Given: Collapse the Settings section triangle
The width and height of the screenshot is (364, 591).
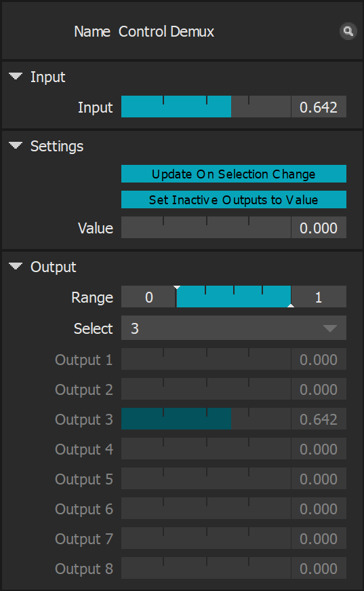Looking at the screenshot, I should (x=16, y=145).
